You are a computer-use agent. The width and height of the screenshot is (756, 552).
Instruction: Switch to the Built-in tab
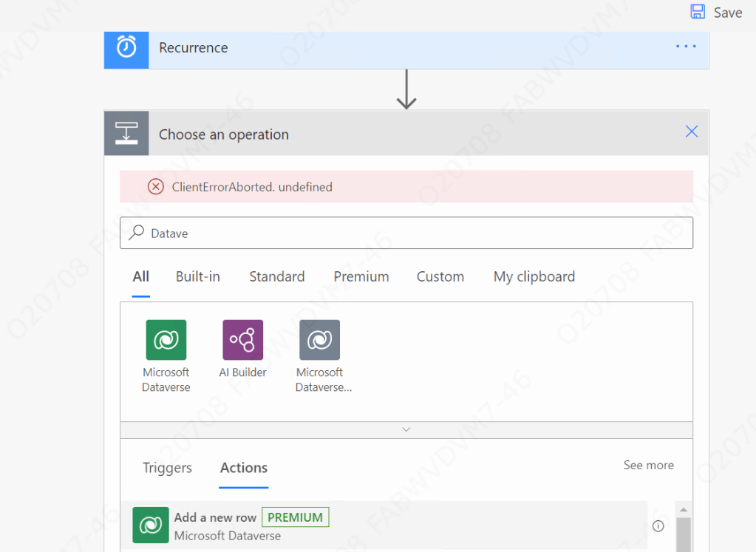198,276
